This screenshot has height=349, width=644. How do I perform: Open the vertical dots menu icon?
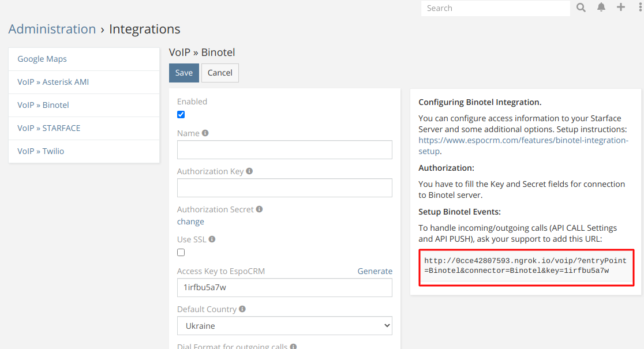(641, 7)
